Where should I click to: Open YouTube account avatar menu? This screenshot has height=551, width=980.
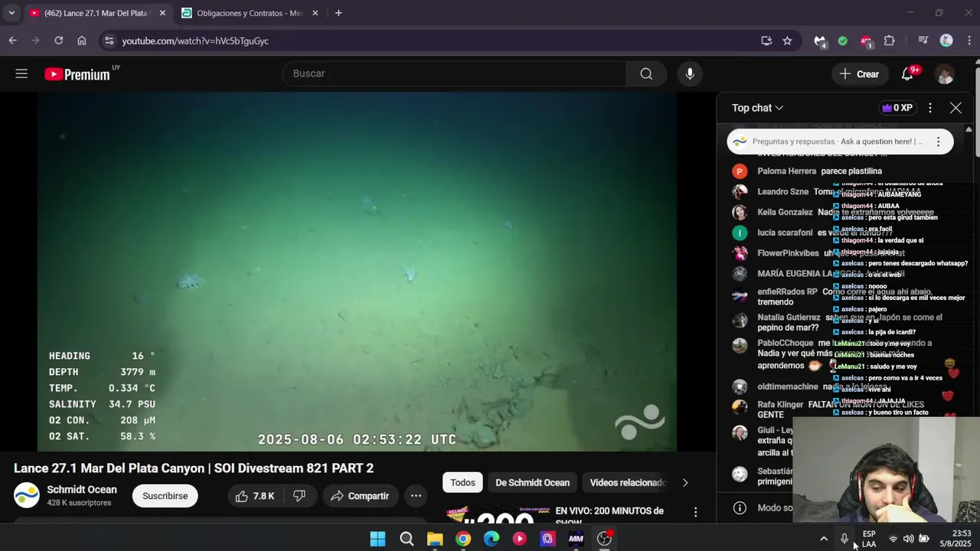coord(944,74)
